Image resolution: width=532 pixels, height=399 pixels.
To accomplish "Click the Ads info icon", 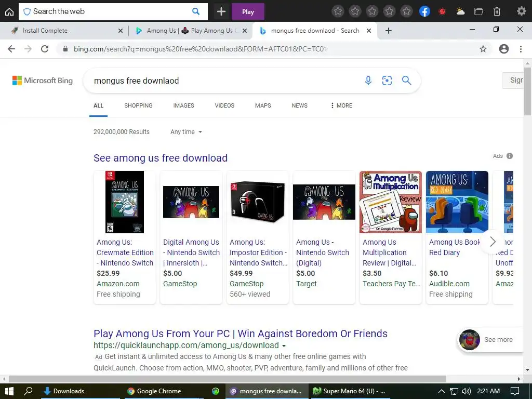I will coord(510,156).
